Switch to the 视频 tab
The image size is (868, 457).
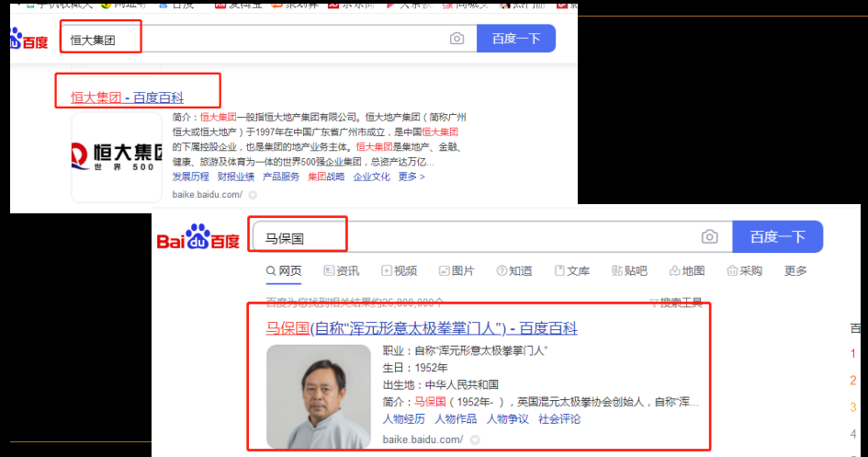click(400, 271)
